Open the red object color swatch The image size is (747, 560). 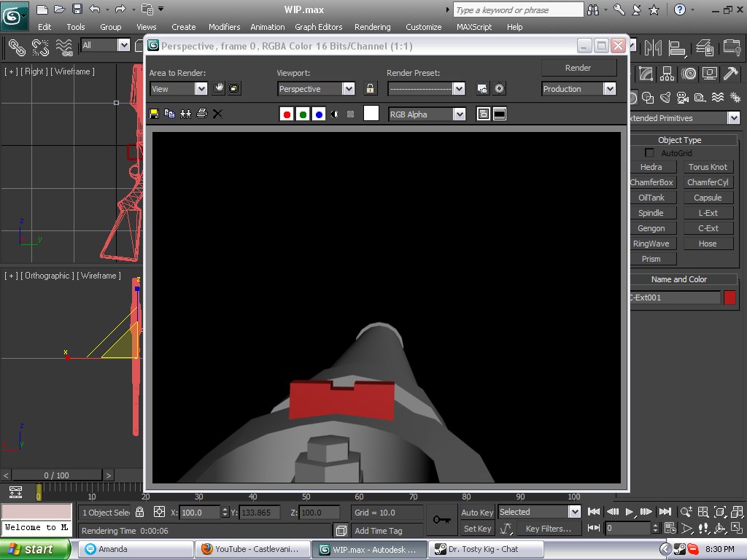729,297
